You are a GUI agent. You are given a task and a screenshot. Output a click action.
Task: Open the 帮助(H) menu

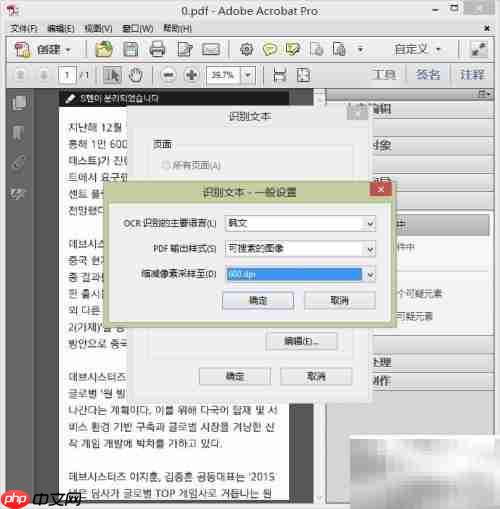click(177, 28)
